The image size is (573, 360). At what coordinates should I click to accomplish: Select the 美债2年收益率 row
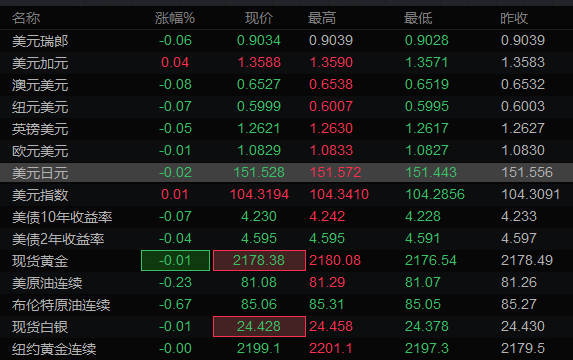click(x=286, y=238)
